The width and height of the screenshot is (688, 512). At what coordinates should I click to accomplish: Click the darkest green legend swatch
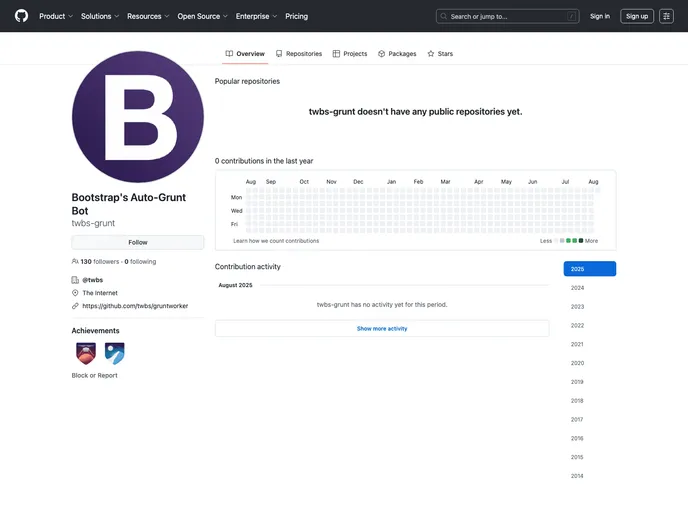click(581, 241)
